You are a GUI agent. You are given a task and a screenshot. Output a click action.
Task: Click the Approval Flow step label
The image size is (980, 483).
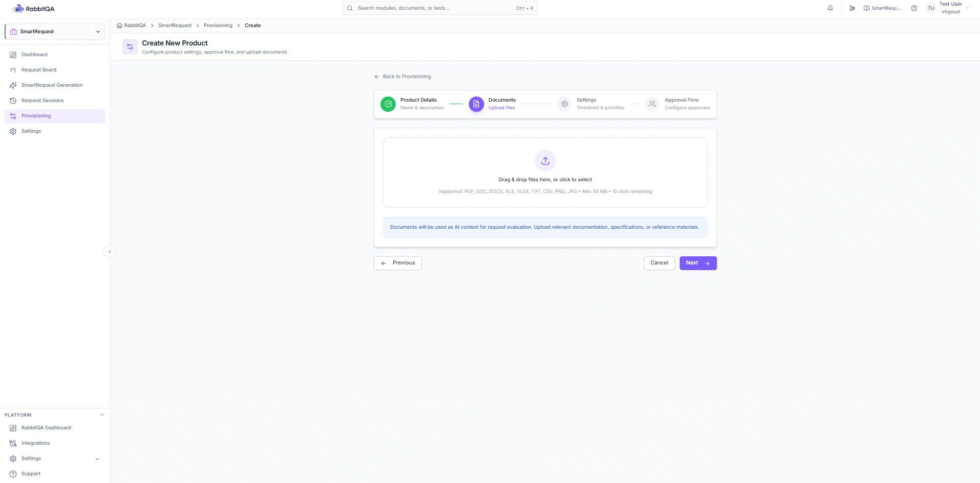(x=682, y=100)
